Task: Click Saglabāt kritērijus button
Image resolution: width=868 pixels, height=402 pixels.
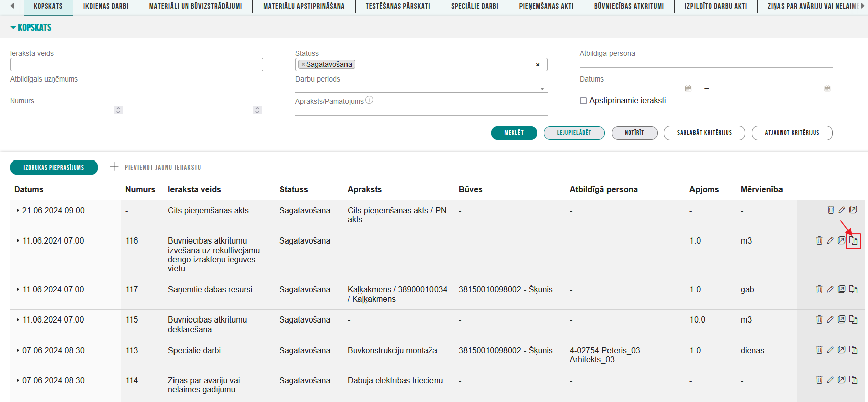Action: pos(705,133)
